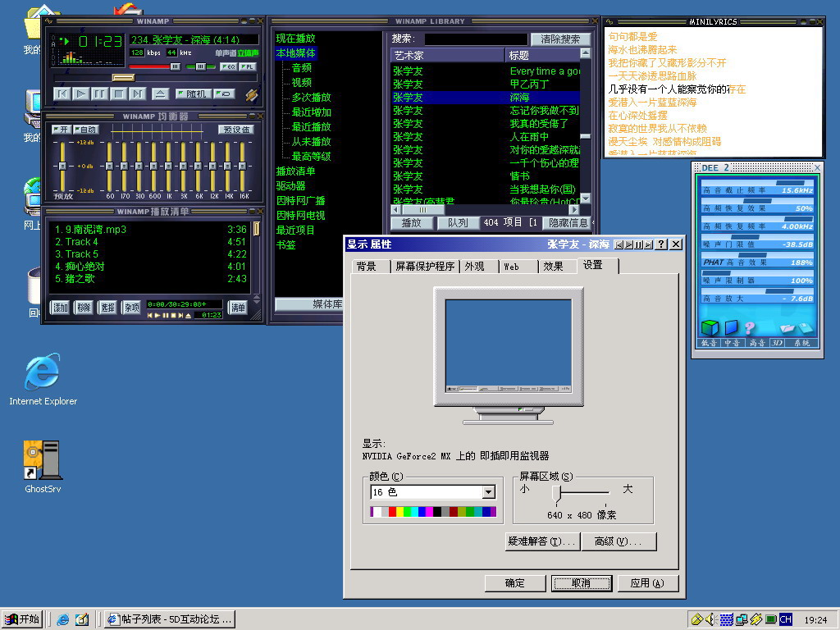Click the pink question mark in DEE 2

coord(749,327)
